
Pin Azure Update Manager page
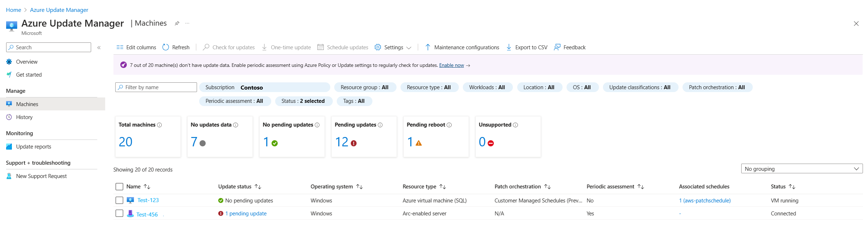click(x=177, y=23)
